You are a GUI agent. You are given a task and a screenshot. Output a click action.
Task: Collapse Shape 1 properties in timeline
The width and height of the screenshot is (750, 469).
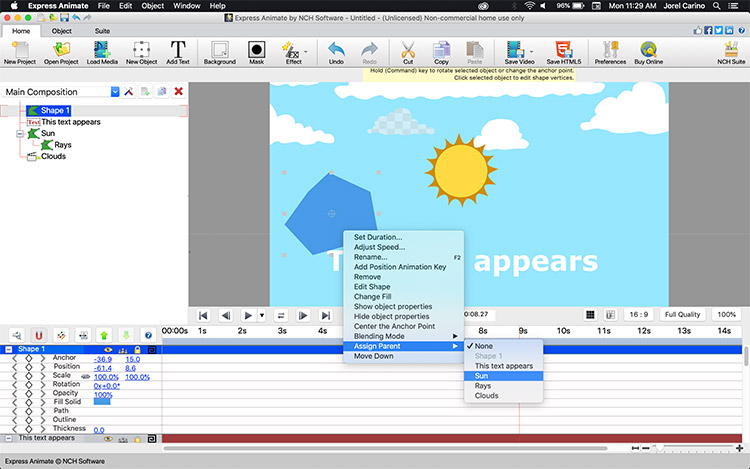[x=9, y=349]
